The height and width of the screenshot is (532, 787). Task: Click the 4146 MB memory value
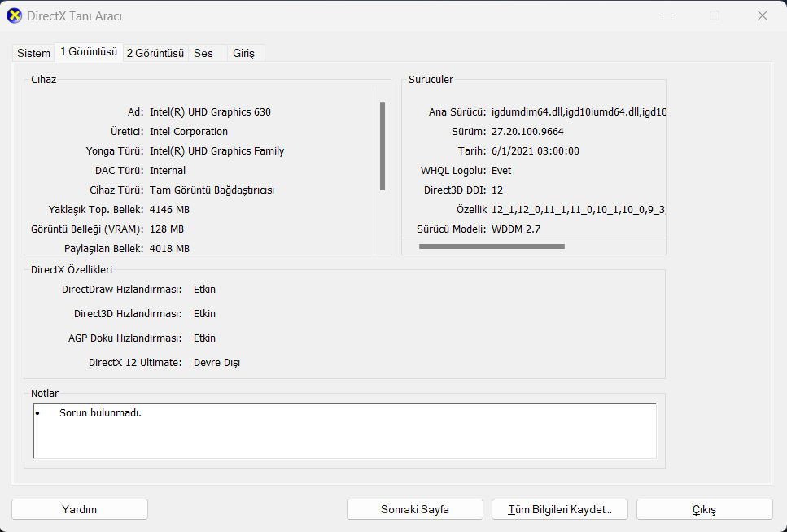[169, 210]
